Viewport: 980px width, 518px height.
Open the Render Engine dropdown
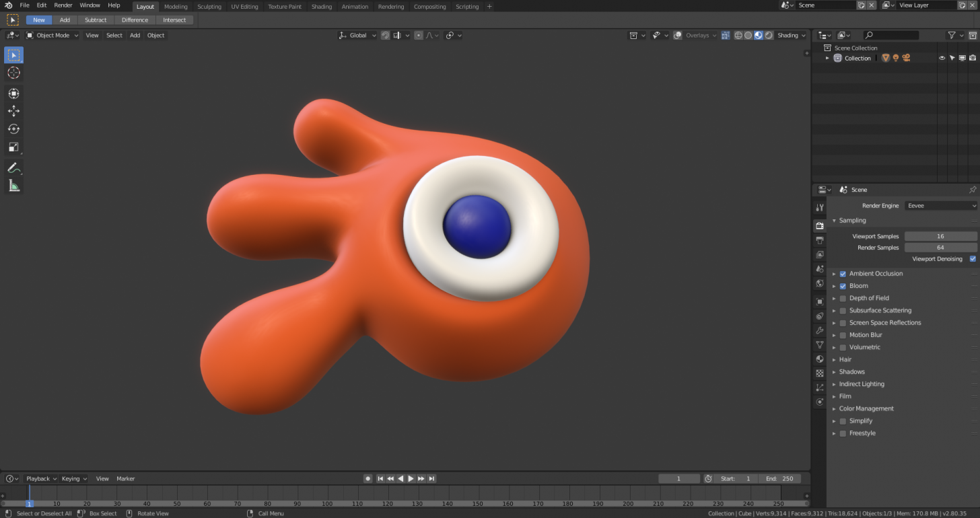(x=941, y=206)
